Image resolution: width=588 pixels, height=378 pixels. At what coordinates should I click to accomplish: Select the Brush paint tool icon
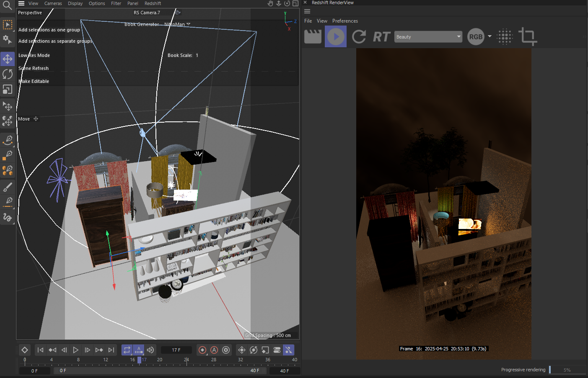[x=8, y=187]
